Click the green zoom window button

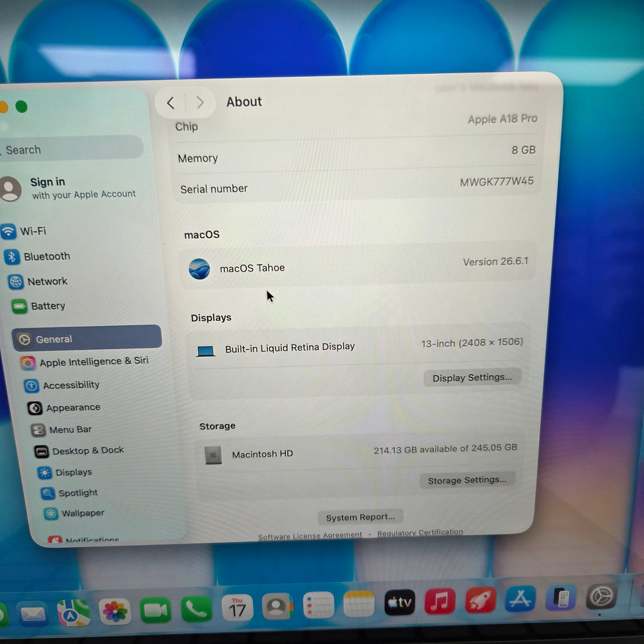tap(21, 107)
